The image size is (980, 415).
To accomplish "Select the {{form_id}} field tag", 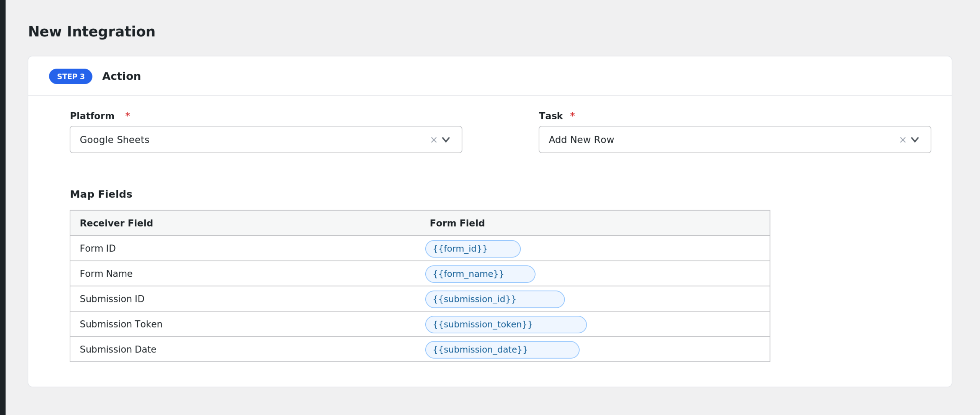I will [x=473, y=249].
